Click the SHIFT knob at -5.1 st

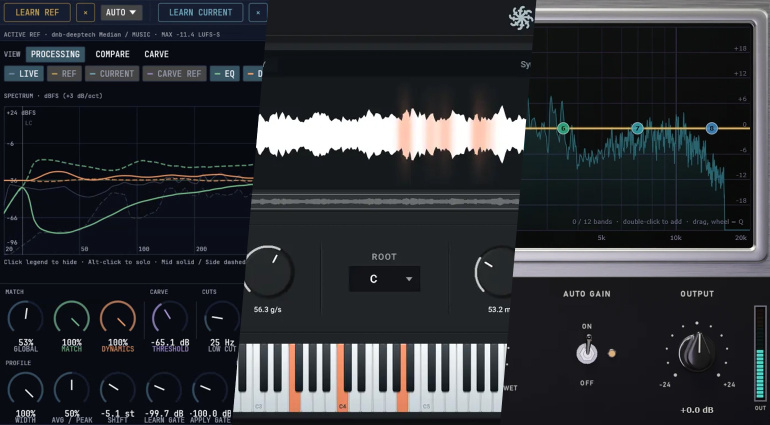pyautogui.click(x=118, y=389)
